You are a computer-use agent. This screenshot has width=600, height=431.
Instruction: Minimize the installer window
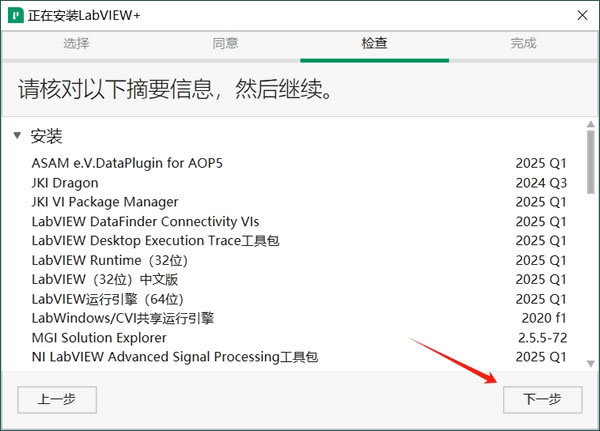pyautogui.click(x=534, y=15)
